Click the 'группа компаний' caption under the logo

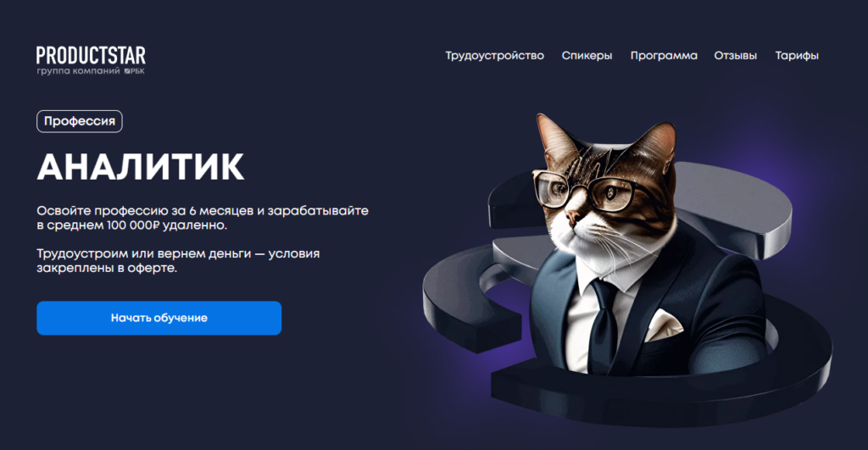click(x=78, y=71)
